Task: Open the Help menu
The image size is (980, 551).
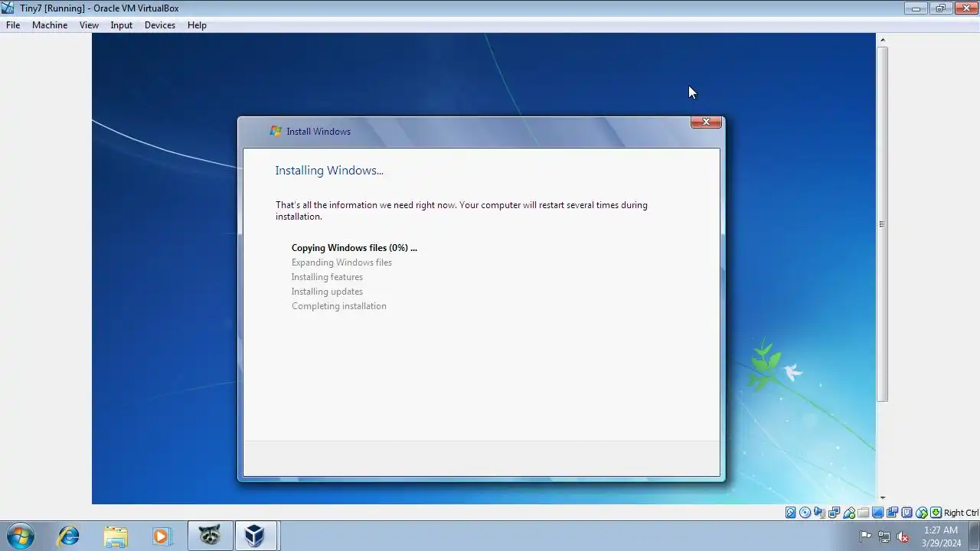Action: (197, 24)
